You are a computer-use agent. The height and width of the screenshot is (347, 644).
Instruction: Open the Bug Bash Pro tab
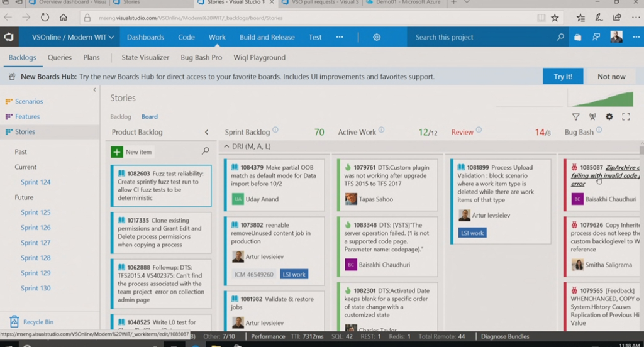pyautogui.click(x=201, y=57)
